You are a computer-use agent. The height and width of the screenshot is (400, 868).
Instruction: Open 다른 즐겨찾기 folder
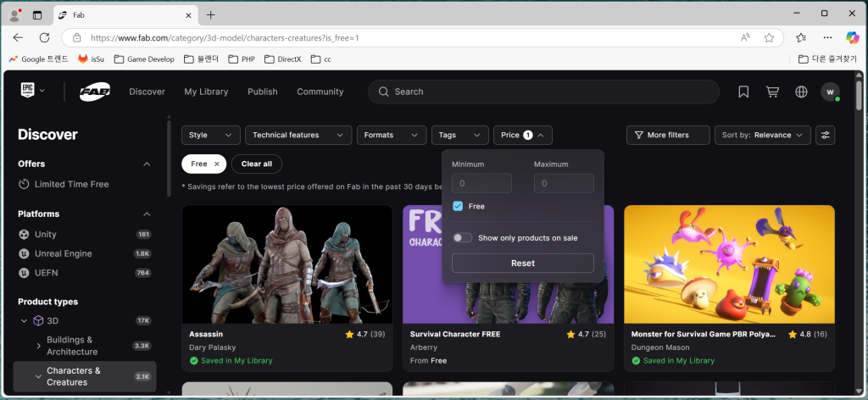point(827,58)
